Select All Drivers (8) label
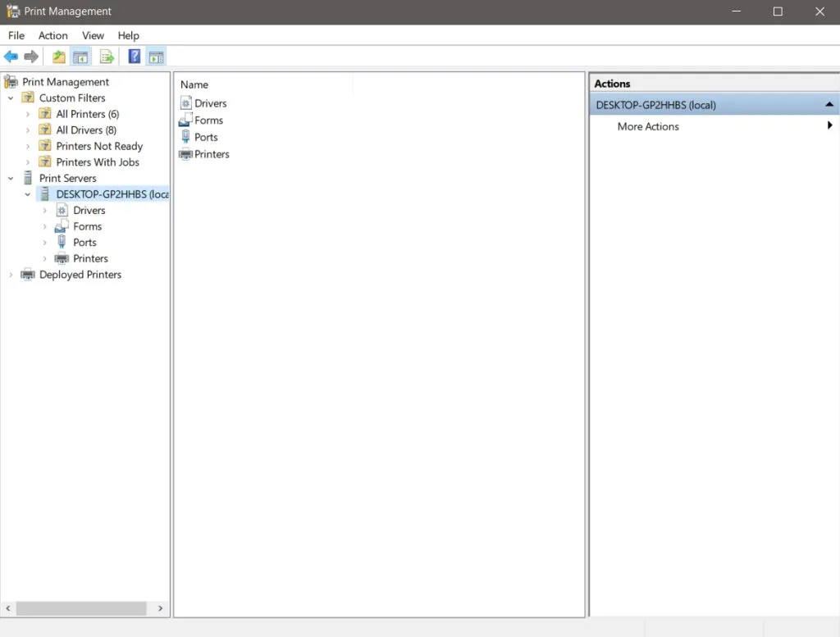 pyautogui.click(x=86, y=130)
